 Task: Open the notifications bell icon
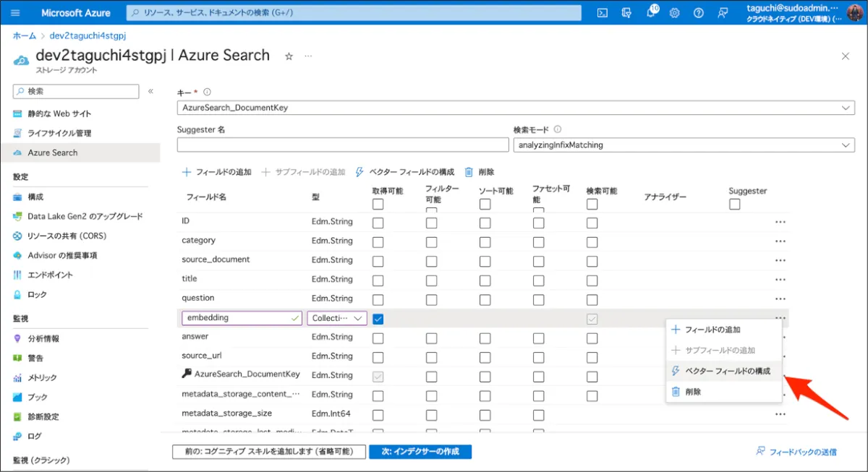pos(650,13)
